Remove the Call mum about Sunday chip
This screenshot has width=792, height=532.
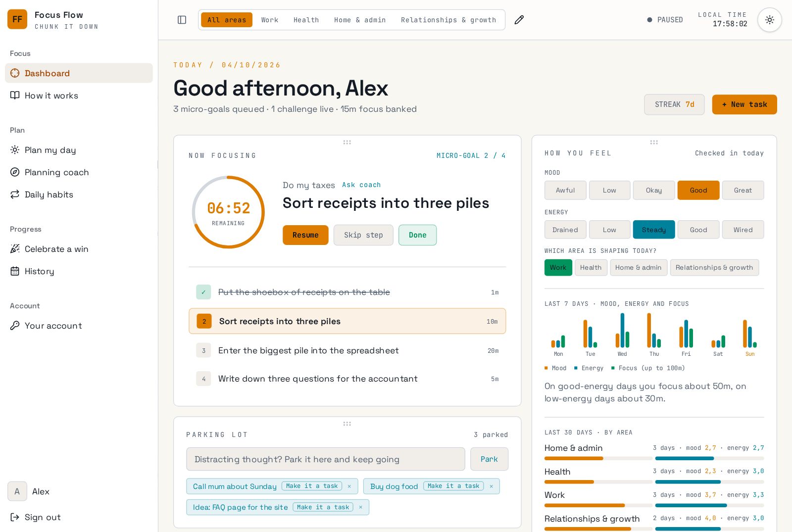tap(349, 486)
